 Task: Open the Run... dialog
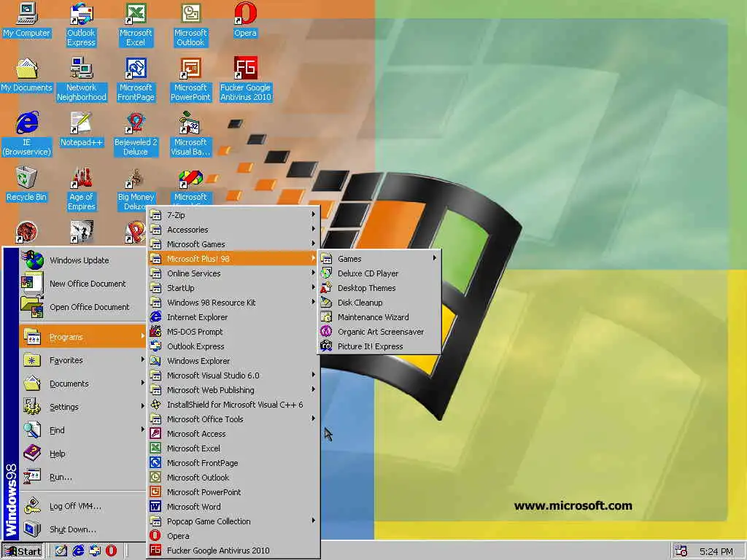pos(82,477)
